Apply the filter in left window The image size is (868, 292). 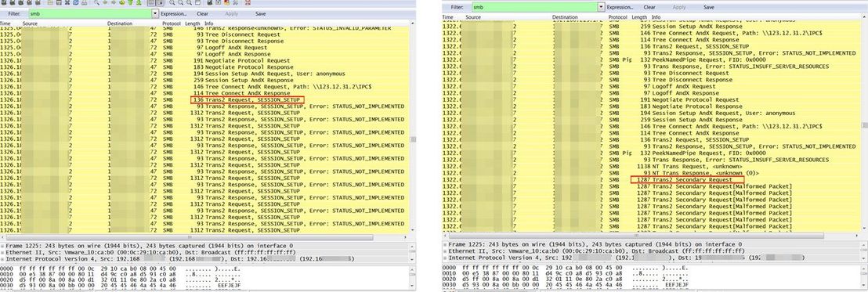(x=231, y=13)
